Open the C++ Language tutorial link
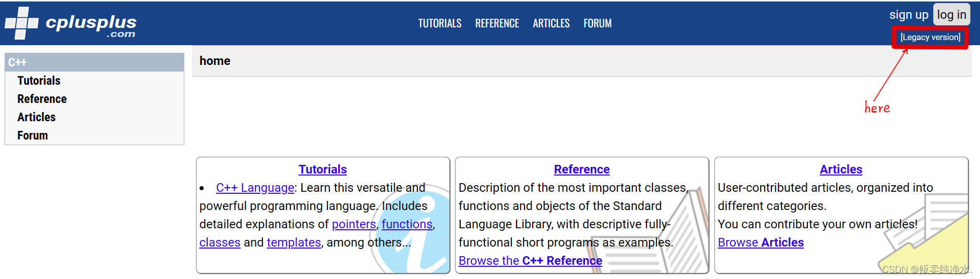Viewport: 980px width, 279px height. (255, 188)
